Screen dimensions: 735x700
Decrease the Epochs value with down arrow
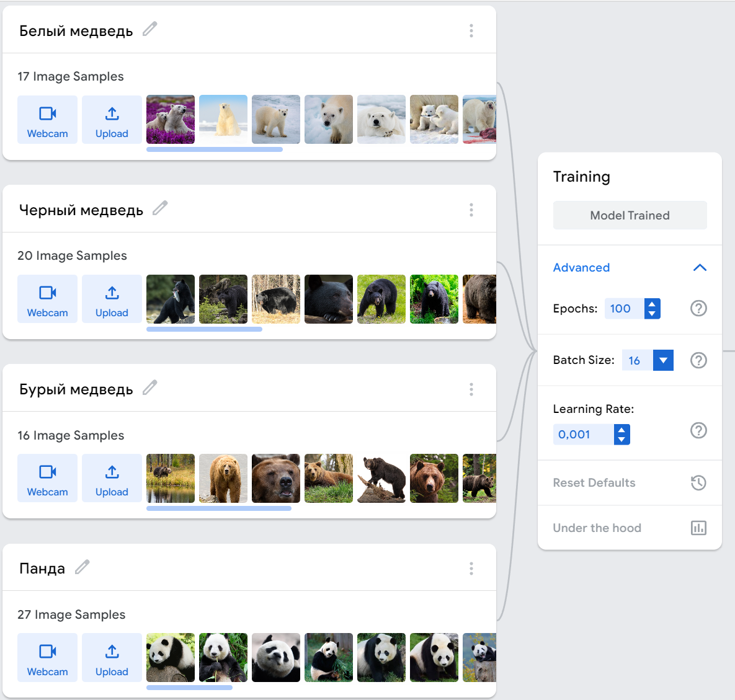click(652, 314)
